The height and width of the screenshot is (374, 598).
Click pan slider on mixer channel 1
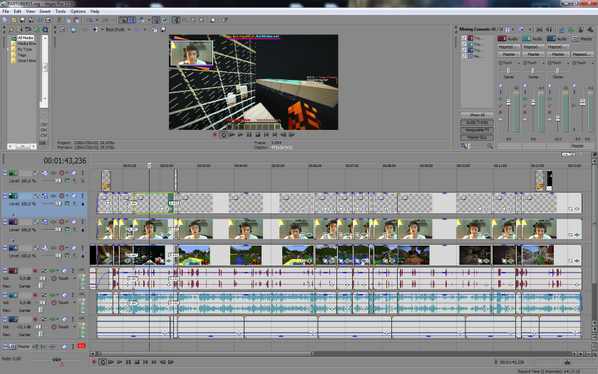(x=508, y=71)
